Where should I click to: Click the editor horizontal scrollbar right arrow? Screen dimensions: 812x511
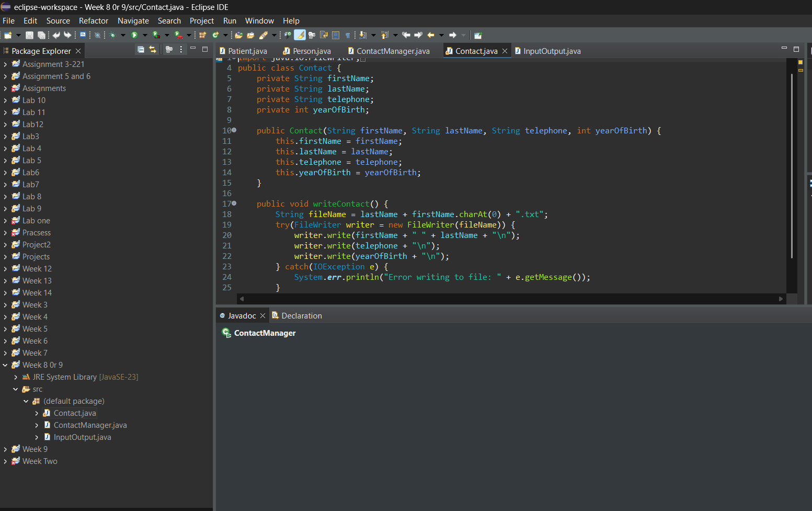(781, 299)
